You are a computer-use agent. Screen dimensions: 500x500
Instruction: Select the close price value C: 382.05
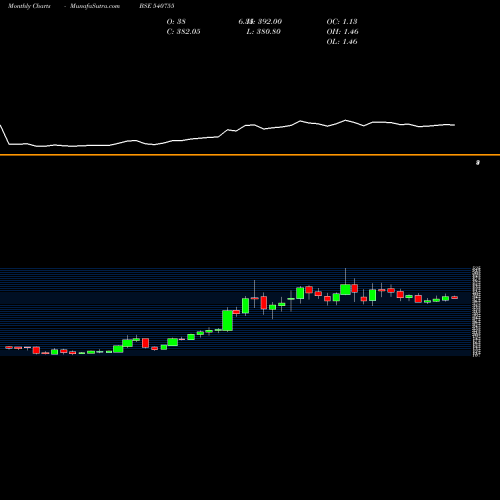tap(183, 32)
